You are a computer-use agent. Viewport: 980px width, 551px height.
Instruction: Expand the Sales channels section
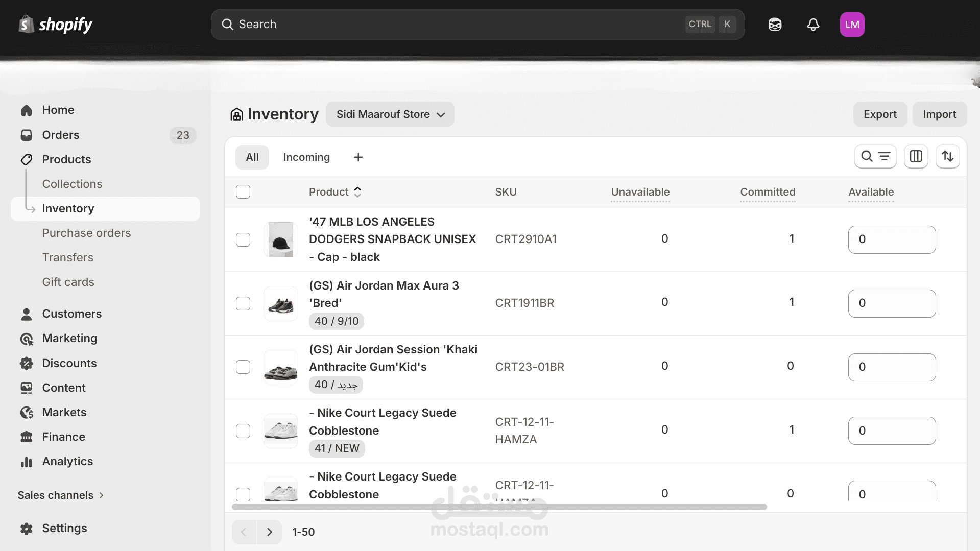click(61, 495)
